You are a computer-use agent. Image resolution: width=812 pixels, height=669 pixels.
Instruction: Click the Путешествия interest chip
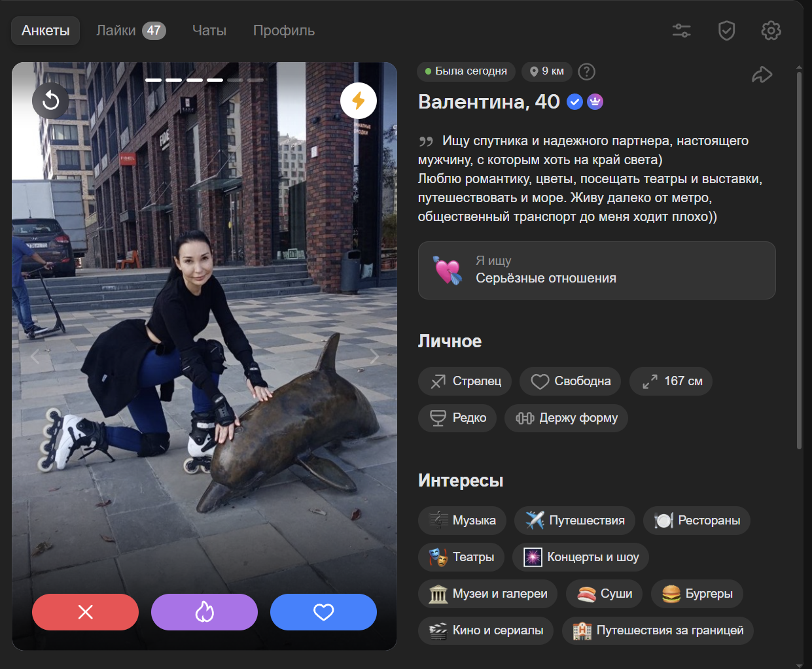pos(574,521)
